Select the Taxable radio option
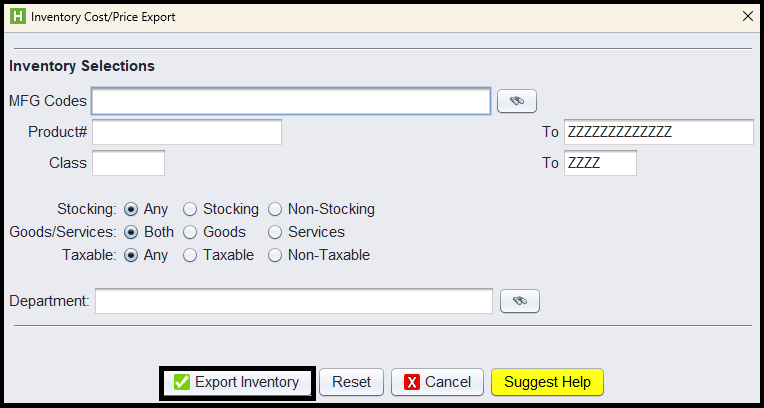 pos(190,255)
